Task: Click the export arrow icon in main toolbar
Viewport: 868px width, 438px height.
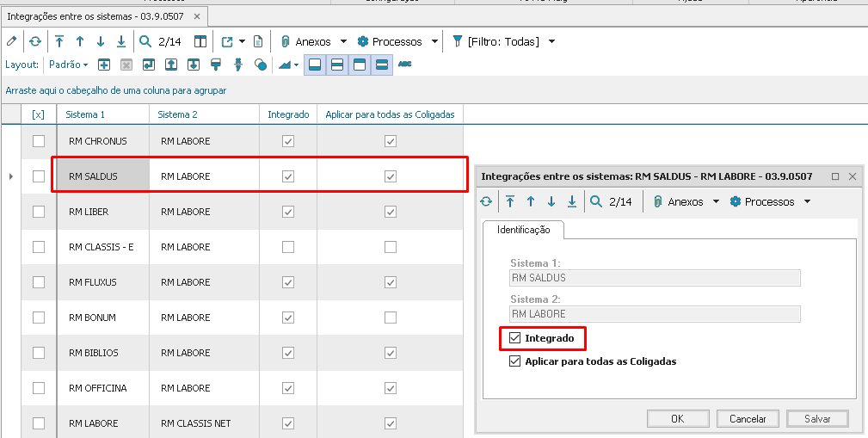Action: pyautogui.click(x=227, y=41)
